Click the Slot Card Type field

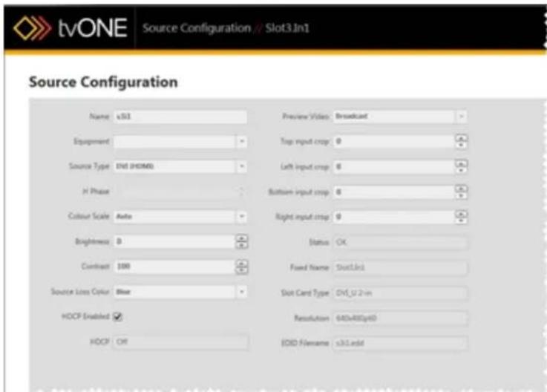point(400,293)
